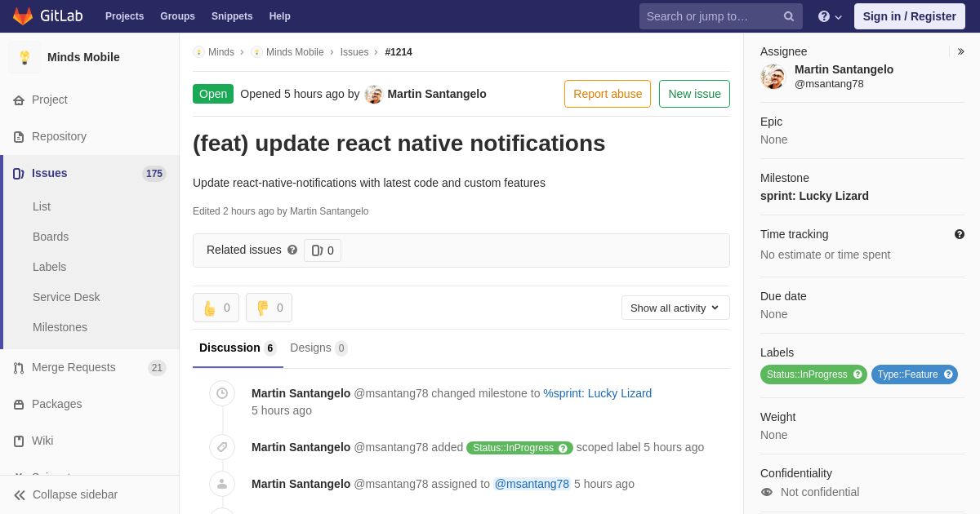Click the Related issues help icon
Viewport: 980px width, 514px height.
tap(292, 250)
